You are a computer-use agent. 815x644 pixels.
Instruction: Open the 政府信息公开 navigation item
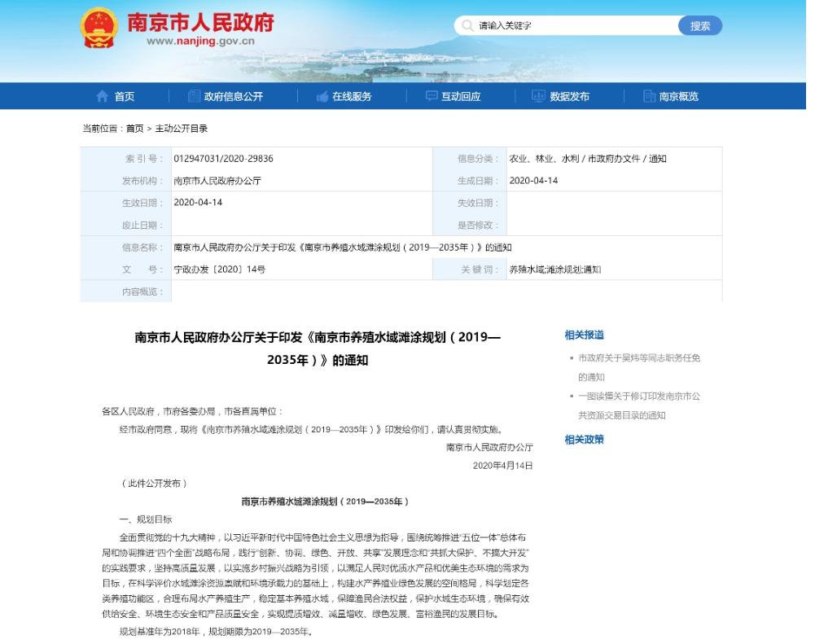click(234, 96)
